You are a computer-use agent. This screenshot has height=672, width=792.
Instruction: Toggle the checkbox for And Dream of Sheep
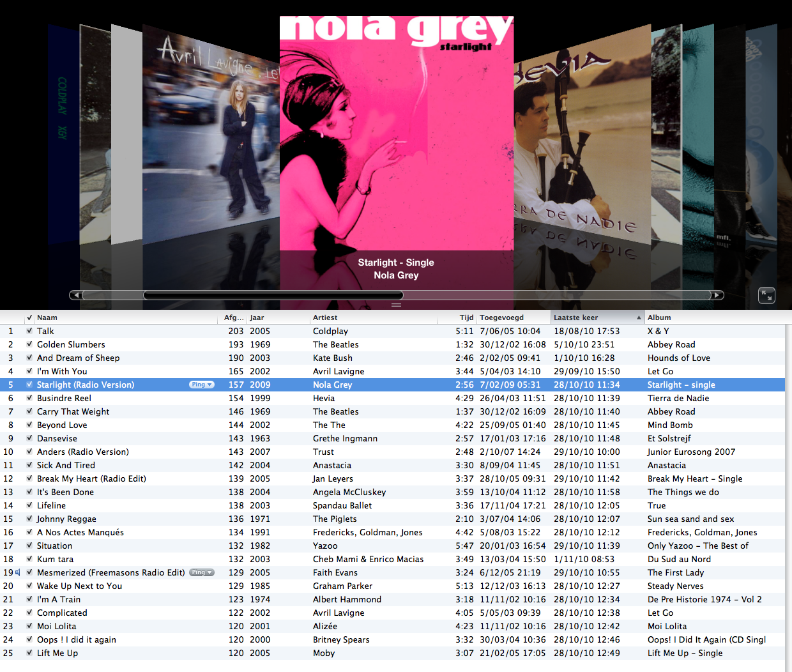(x=29, y=358)
